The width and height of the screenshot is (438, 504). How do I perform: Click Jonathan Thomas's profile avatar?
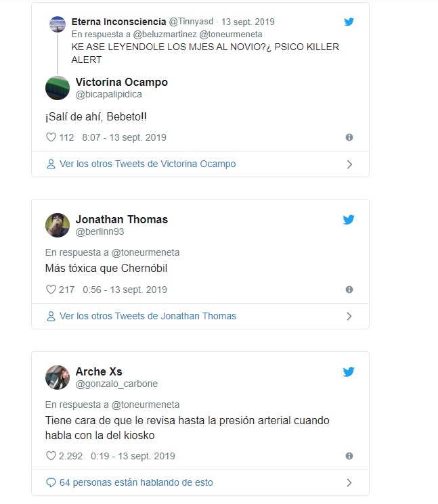tap(58, 225)
